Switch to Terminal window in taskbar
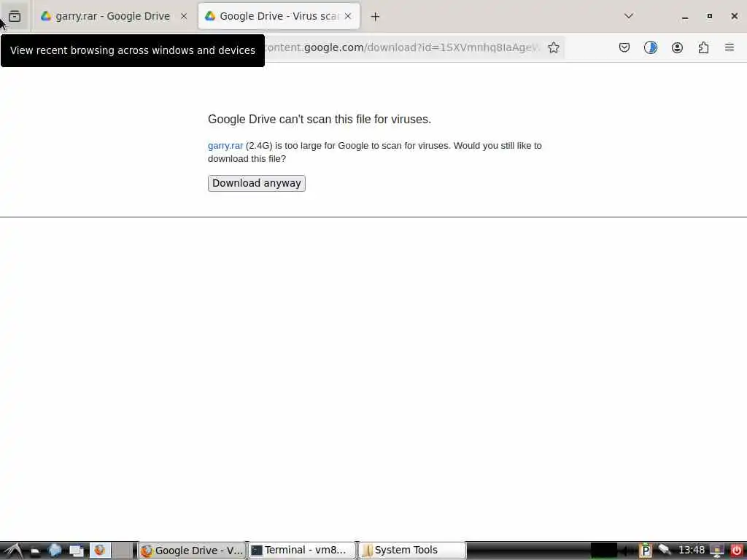Viewport: 747px width, 560px height. coord(302,551)
